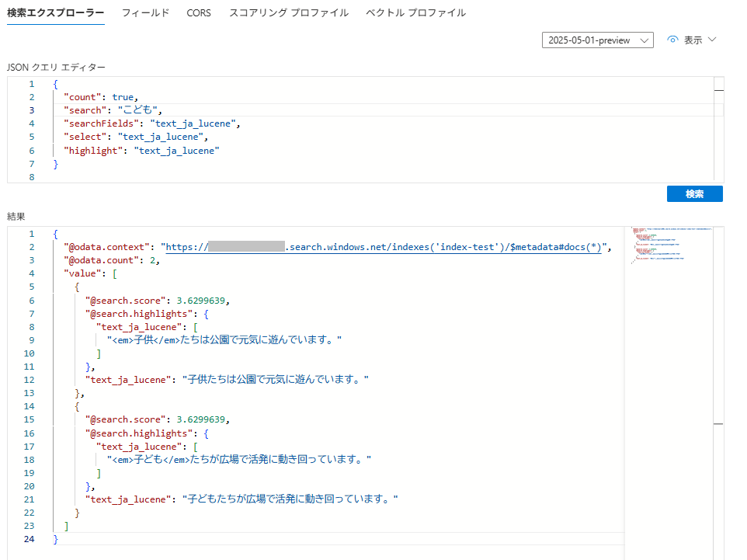Click the query editor vertical scrollbar
Screen dimensions: 747x560
(719, 129)
